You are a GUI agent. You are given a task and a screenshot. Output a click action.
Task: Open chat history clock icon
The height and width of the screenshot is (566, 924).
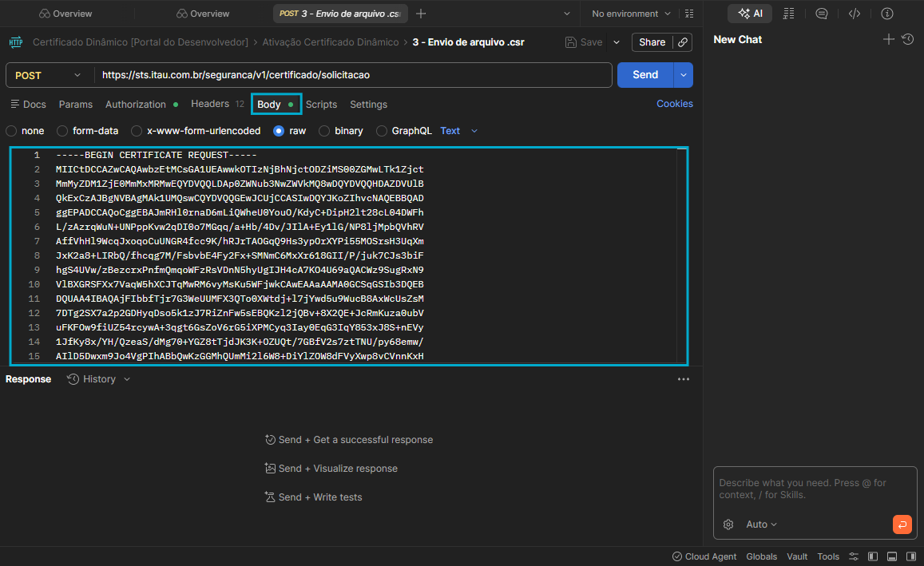[907, 39]
